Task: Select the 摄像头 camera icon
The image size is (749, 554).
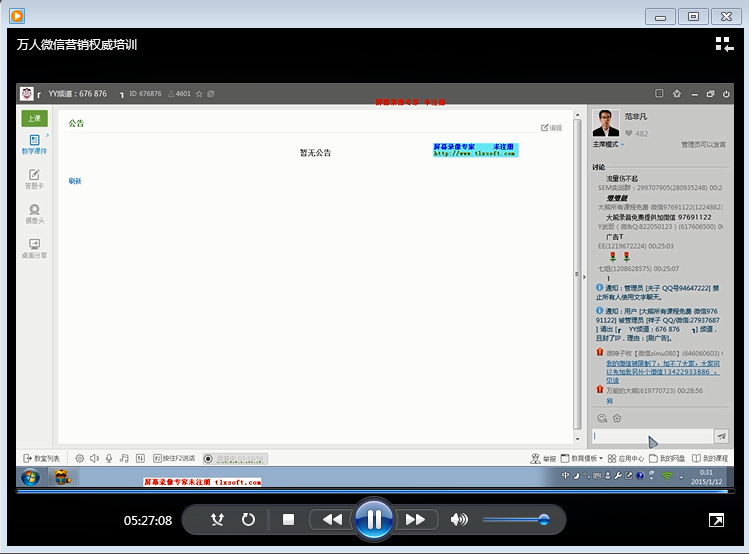Action: point(34,214)
